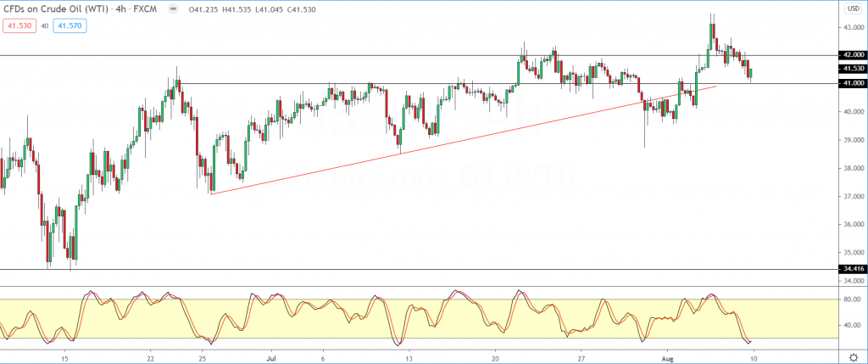
Task: Select the 34.416 price axis label
Action: pyautogui.click(x=853, y=269)
